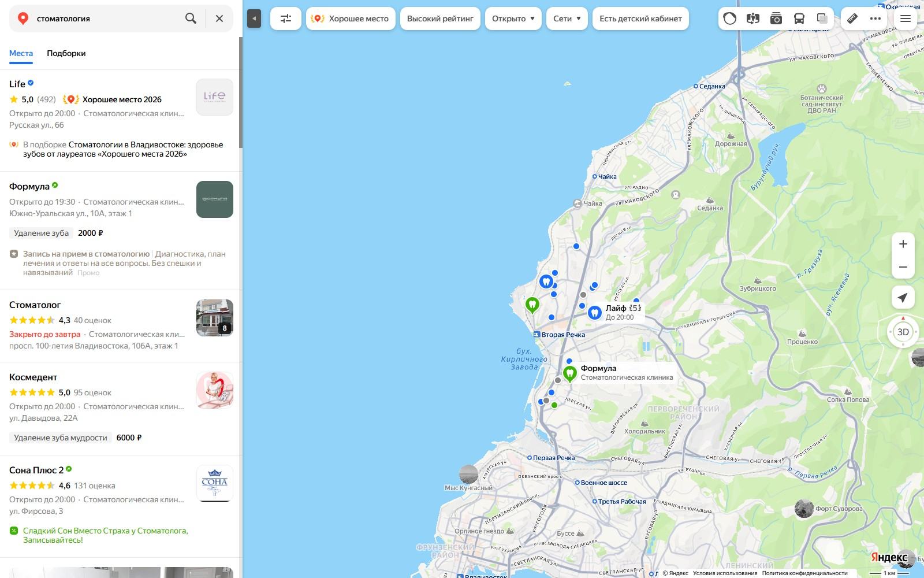This screenshot has width=924, height=578.
Task: Collapse the search results side panel
Action: pyautogui.click(x=254, y=18)
